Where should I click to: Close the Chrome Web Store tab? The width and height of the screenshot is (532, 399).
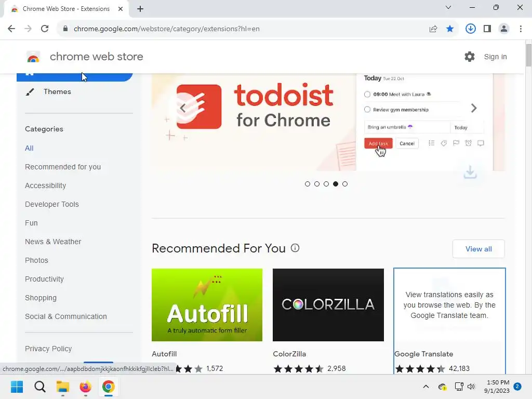(121, 9)
